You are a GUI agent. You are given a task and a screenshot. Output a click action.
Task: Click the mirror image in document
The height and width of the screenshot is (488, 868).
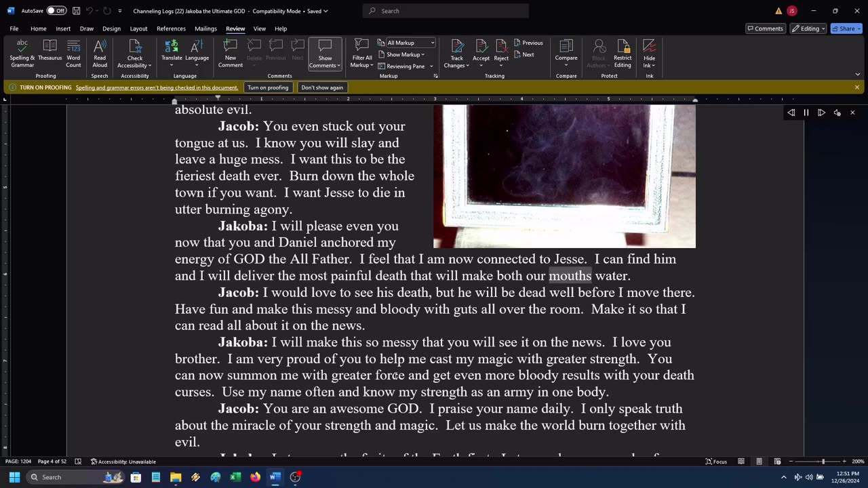coord(564,176)
